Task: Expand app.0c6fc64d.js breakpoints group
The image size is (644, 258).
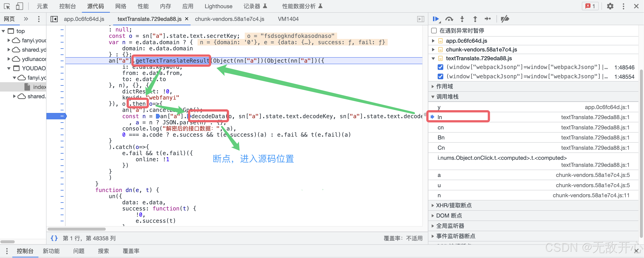Action: click(433, 41)
